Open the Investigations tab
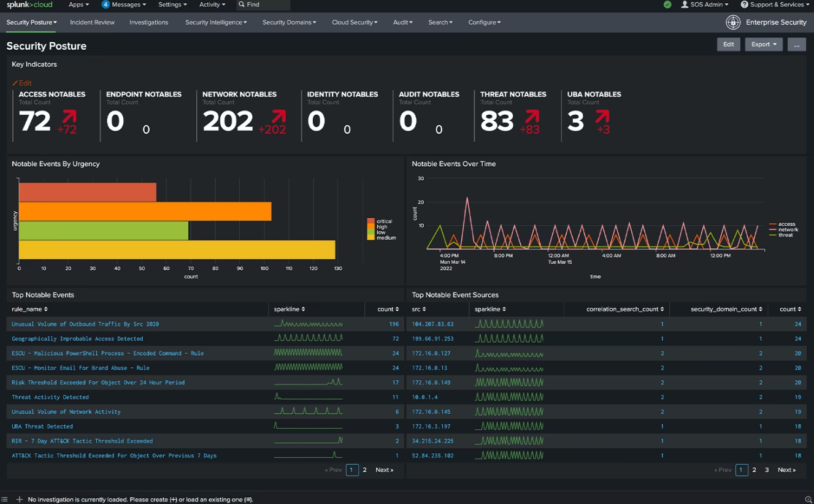 pyautogui.click(x=148, y=22)
